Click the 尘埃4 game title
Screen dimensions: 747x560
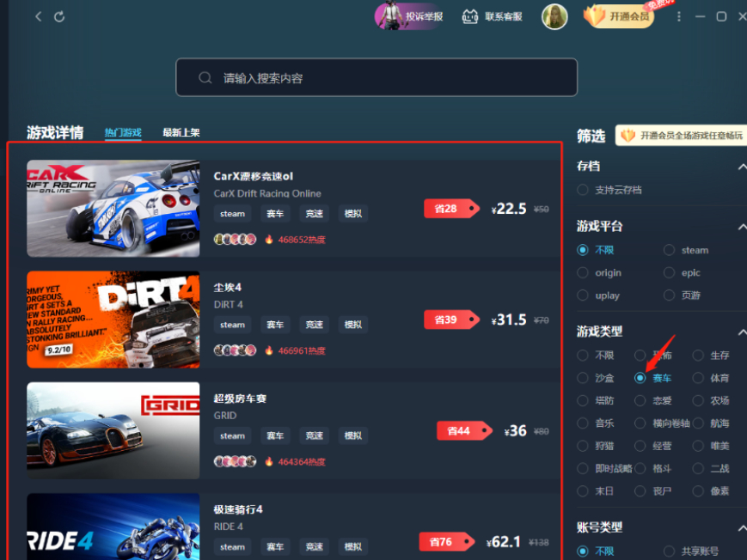(x=227, y=287)
